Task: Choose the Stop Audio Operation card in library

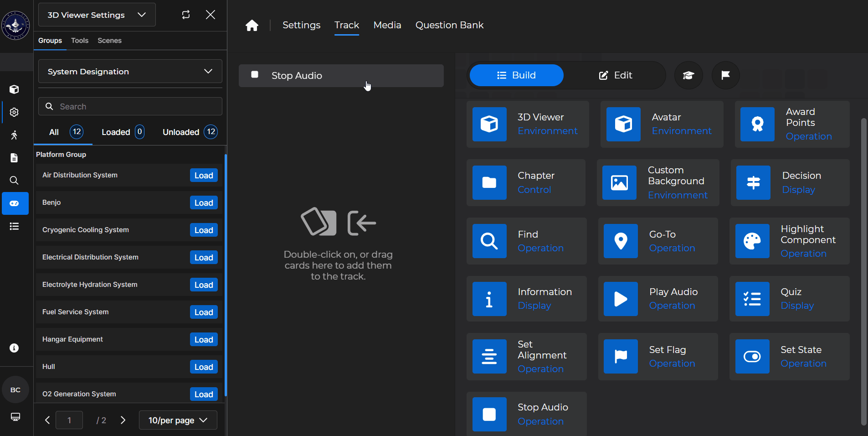Action: click(x=527, y=414)
